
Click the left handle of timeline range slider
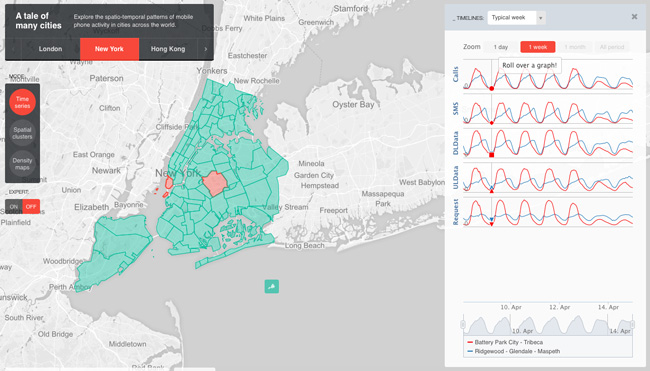pos(463,324)
